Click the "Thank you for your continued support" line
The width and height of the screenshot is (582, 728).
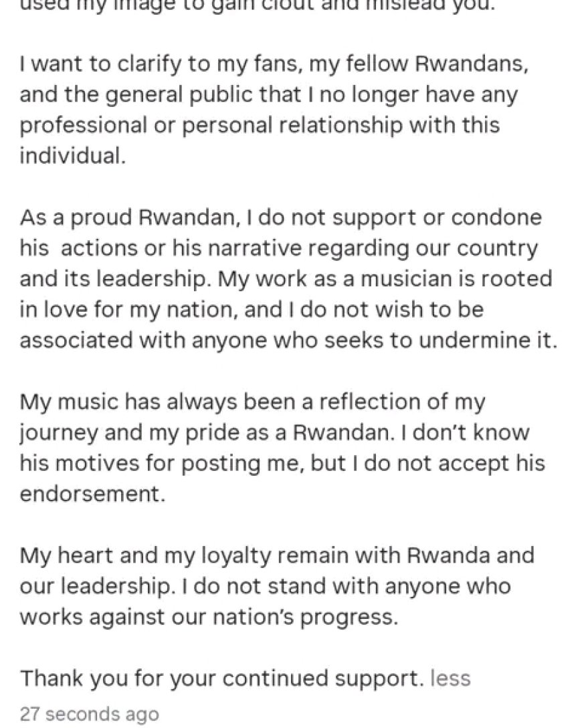[221, 678]
